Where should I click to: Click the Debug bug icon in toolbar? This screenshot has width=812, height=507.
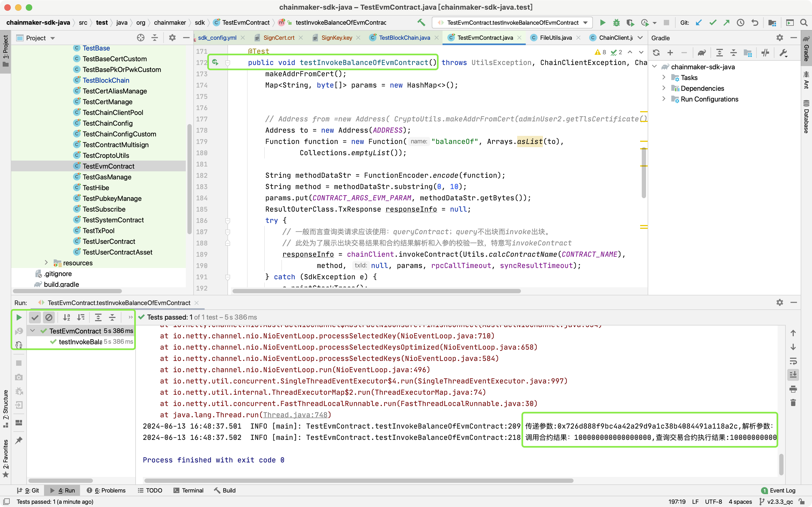click(616, 23)
